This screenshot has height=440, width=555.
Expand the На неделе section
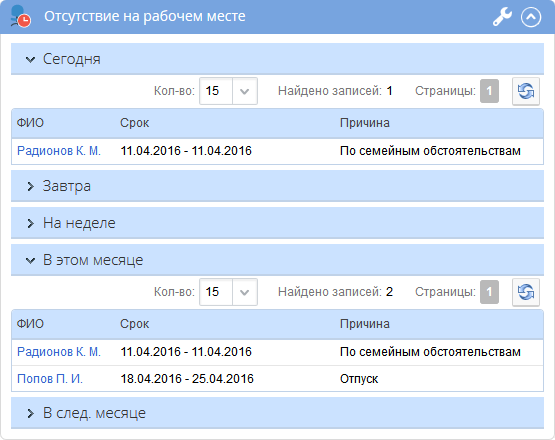tap(278, 223)
